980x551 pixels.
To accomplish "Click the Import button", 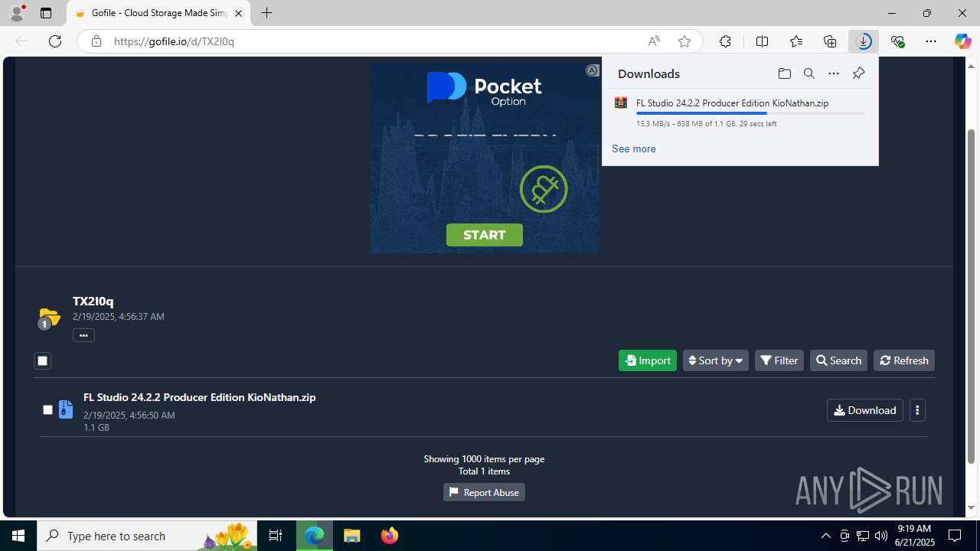I will (648, 360).
